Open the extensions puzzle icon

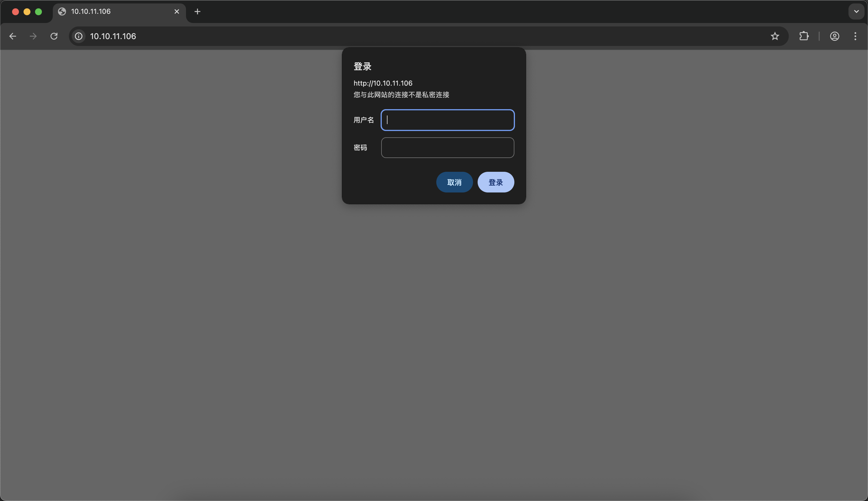(804, 36)
